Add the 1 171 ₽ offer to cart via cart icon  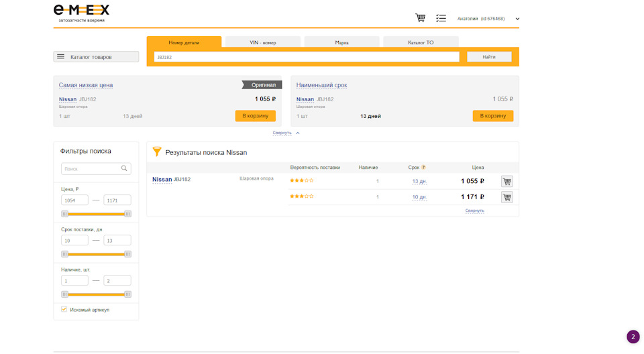click(x=507, y=197)
